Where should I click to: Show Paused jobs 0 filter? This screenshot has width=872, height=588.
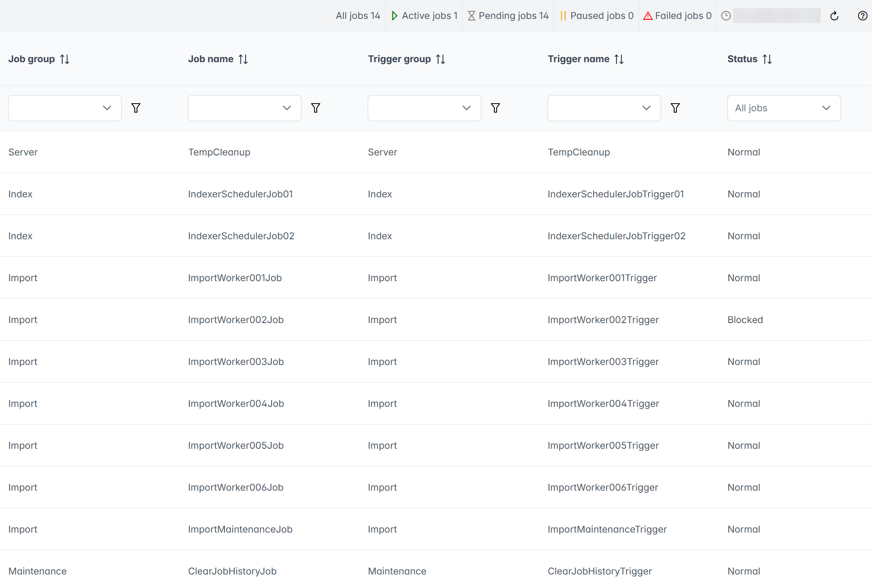597,16
